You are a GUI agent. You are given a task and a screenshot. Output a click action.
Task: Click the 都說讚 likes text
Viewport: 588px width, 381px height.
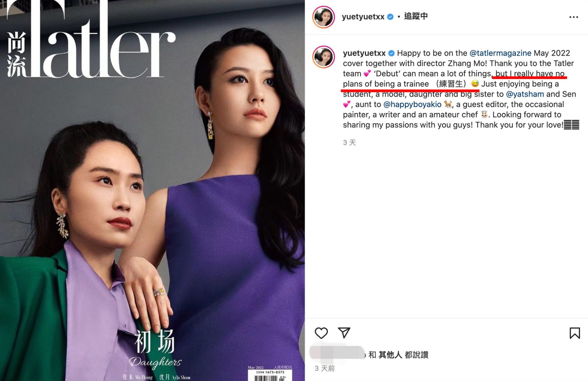click(x=416, y=355)
